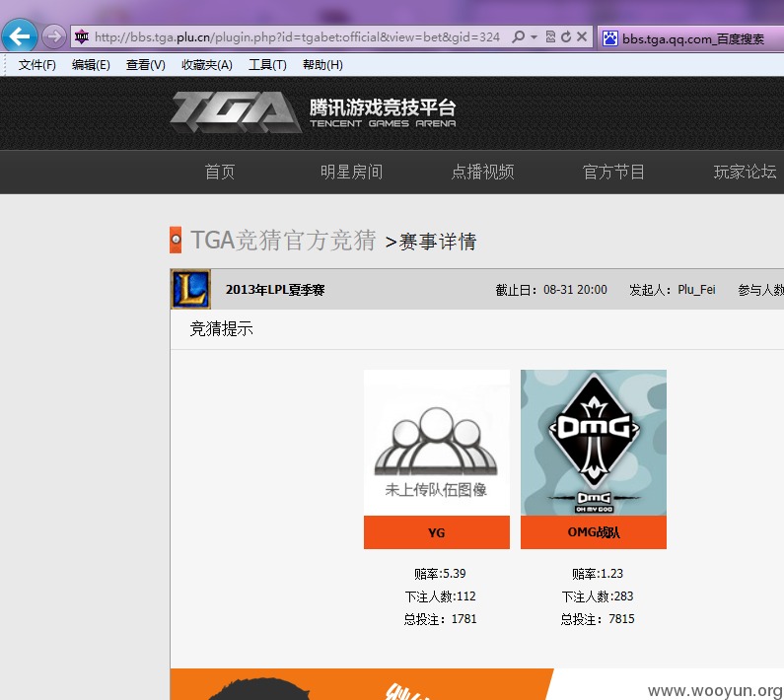
Task: Click the 竞猜提示 heading
Action: pyautogui.click(x=222, y=329)
